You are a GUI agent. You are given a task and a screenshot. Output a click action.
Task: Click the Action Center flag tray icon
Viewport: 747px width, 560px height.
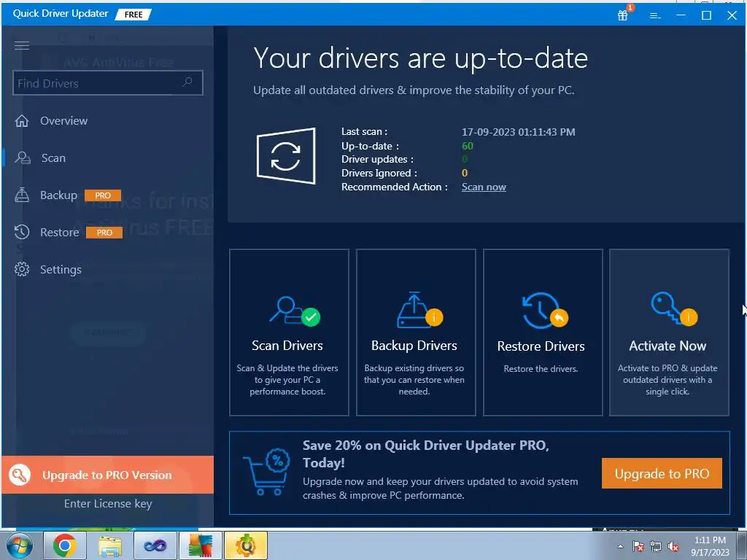click(x=638, y=547)
